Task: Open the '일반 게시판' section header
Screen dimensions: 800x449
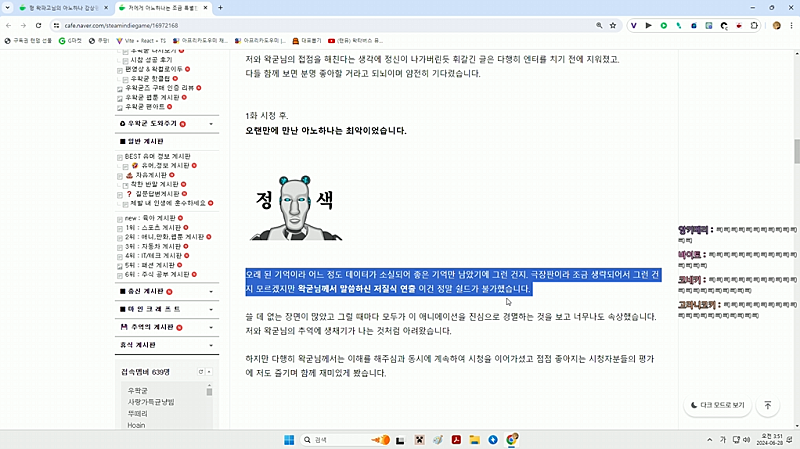Action: coord(145,141)
